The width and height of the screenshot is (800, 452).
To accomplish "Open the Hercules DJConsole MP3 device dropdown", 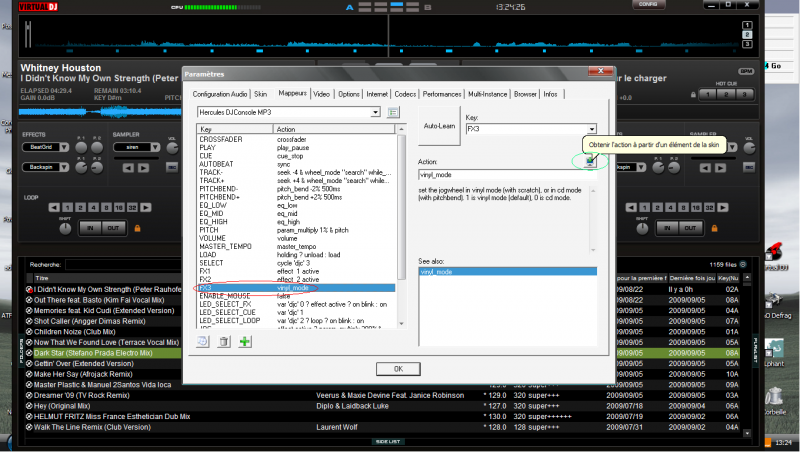I will click(376, 113).
